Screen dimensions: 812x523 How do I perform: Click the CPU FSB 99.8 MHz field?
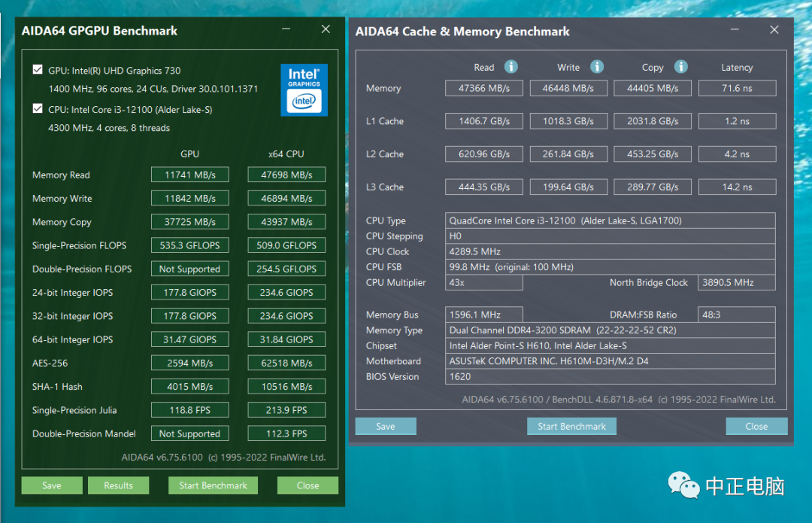(610, 267)
